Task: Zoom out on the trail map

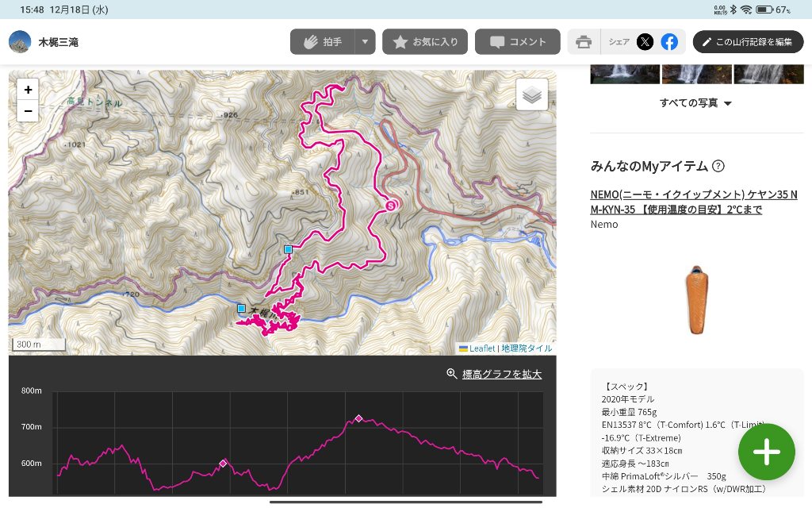Action: click(28, 111)
